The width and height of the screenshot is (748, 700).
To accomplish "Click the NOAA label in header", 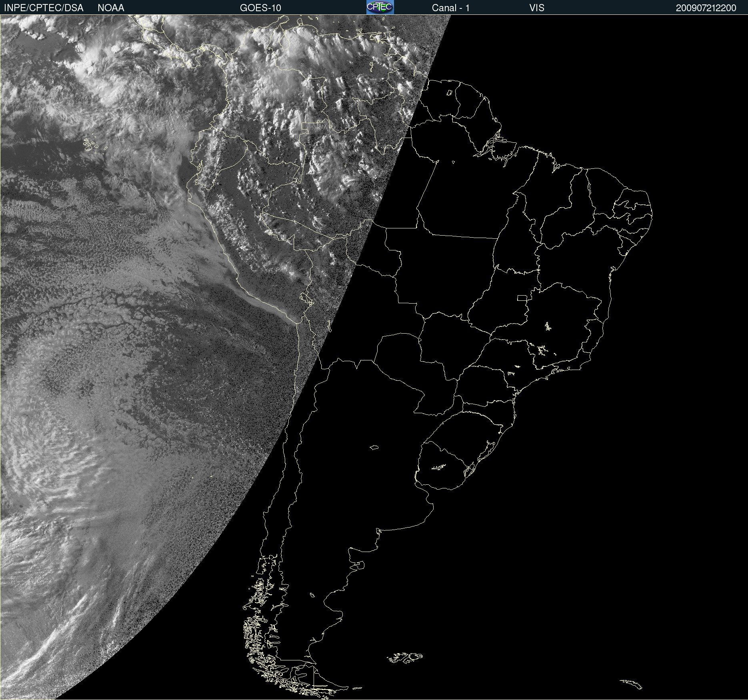I will (111, 8).
